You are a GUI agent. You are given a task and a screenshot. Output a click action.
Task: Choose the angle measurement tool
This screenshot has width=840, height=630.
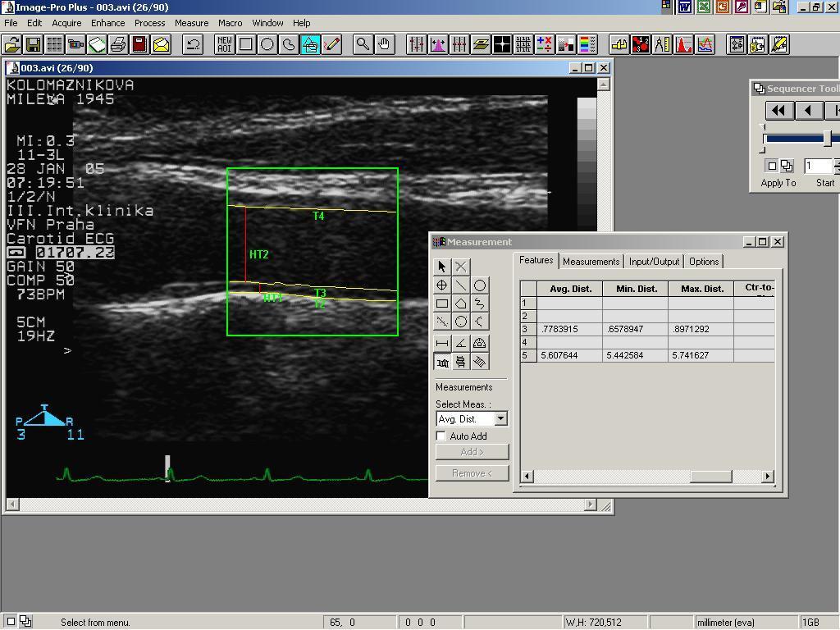click(x=461, y=344)
